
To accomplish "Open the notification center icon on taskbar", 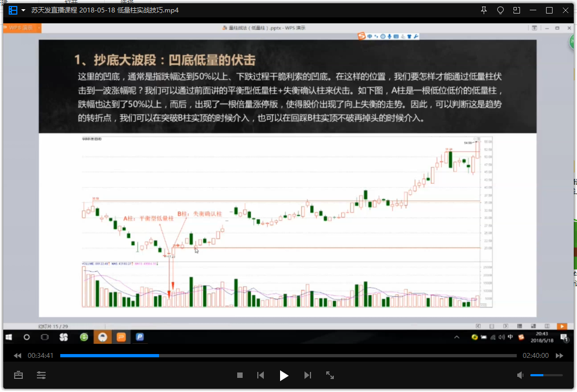I will click(x=564, y=337).
